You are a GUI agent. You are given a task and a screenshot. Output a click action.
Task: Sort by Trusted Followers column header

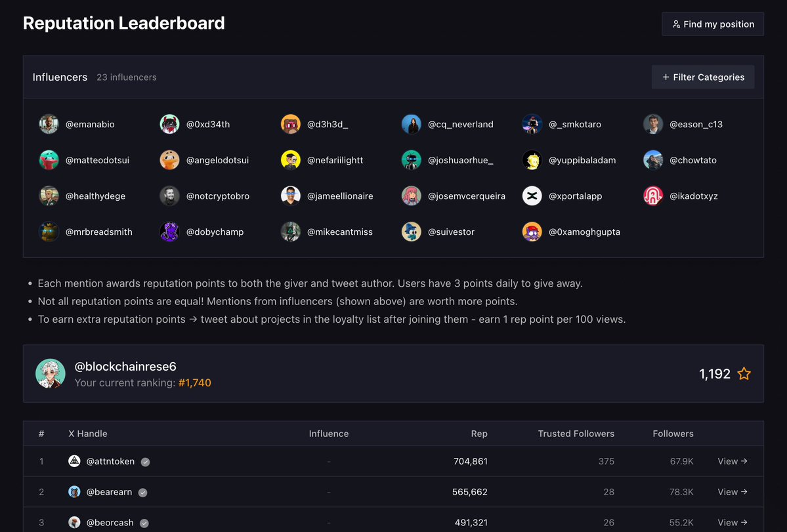(576, 434)
